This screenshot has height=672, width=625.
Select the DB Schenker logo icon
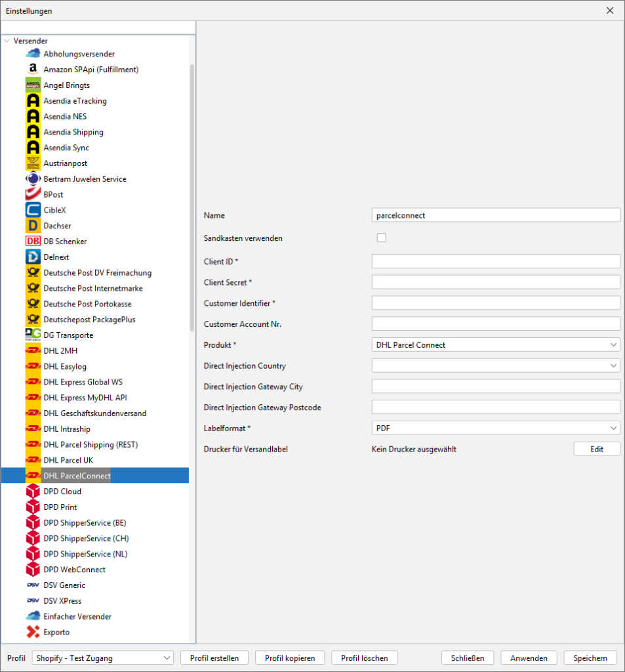pos(33,241)
